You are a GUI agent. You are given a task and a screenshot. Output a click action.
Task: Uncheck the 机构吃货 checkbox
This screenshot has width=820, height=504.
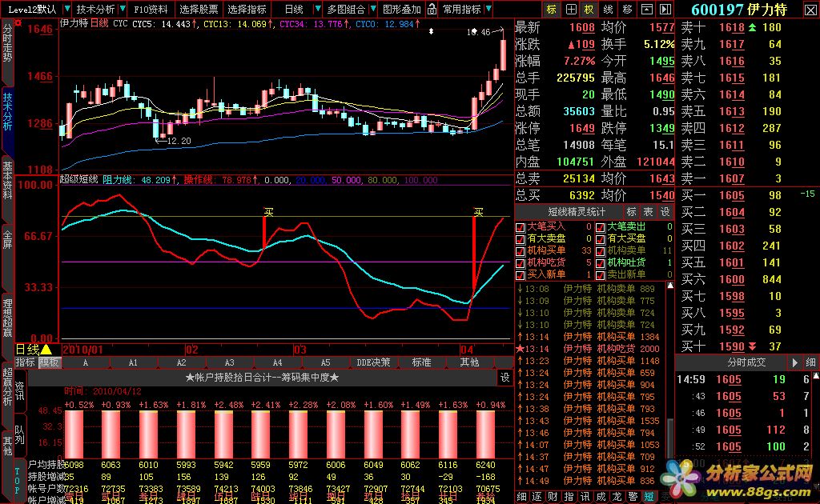521,262
